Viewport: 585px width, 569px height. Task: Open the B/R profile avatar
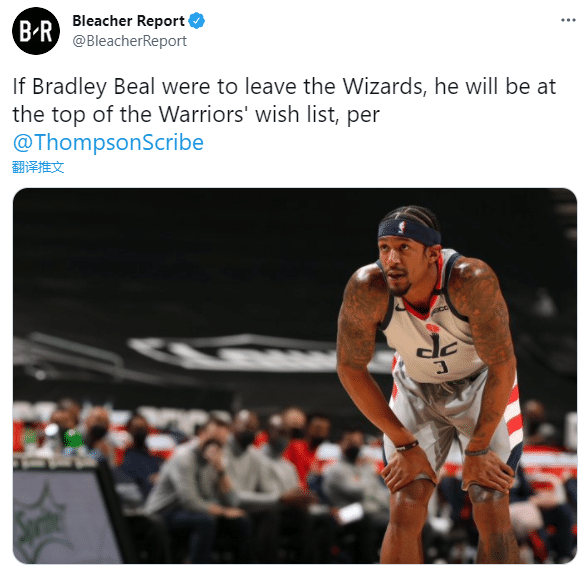(x=36, y=31)
